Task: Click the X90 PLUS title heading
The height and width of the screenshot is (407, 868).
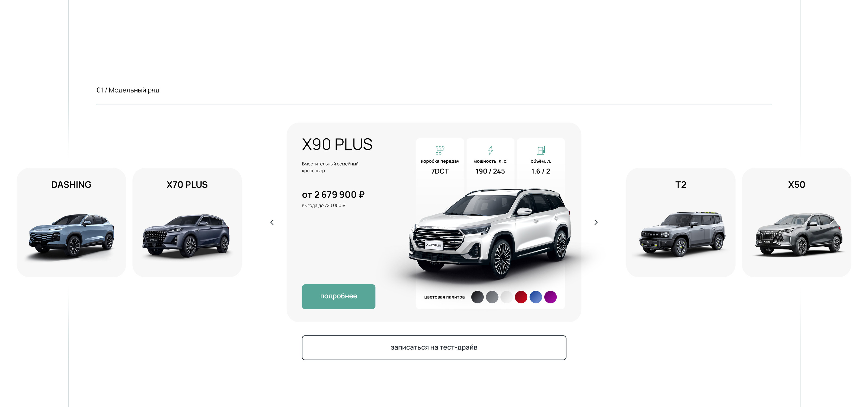Action: click(x=337, y=145)
